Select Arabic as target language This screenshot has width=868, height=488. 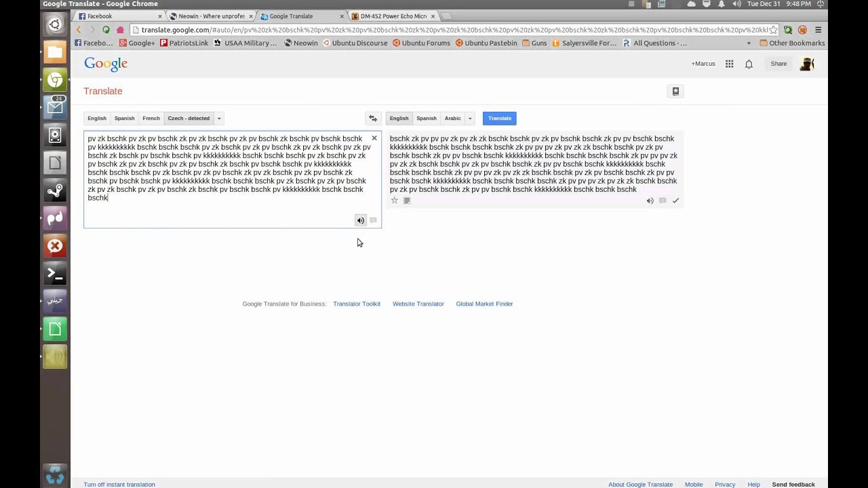click(452, 119)
